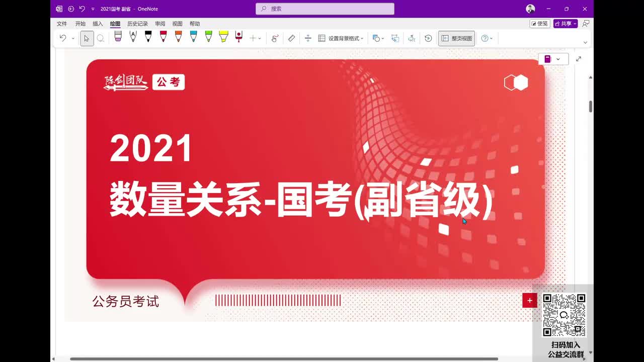Expand the ribbon display options chevron

pos(585,43)
